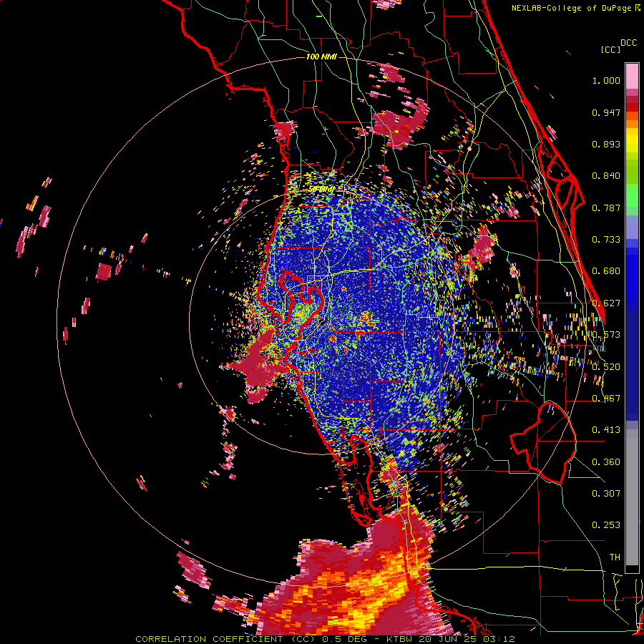644x644 pixels.
Task: Click the 0.840 scale value
Action: (x=606, y=176)
